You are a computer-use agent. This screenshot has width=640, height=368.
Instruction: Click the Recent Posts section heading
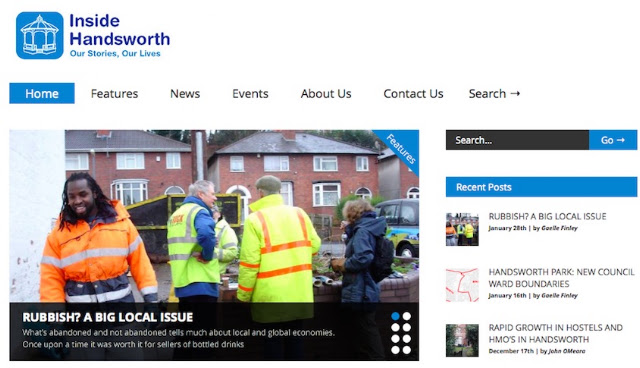coord(541,187)
